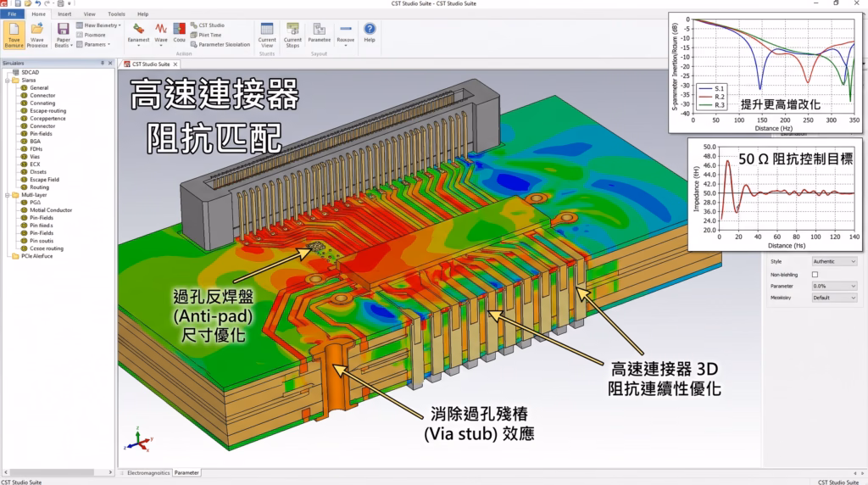Switch to the Electromagnoitics bottom tab
Screen dimensions: 868x485
[x=148, y=473]
